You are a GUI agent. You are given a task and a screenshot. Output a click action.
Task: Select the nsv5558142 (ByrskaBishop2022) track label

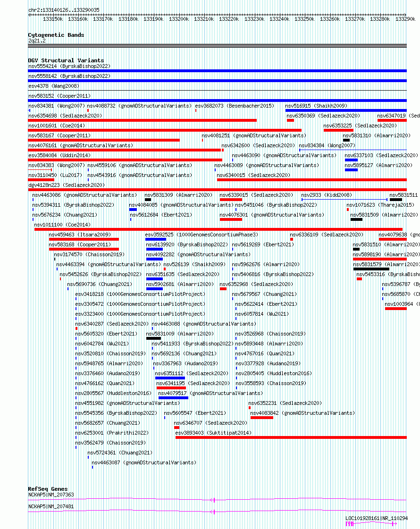coord(69,76)
